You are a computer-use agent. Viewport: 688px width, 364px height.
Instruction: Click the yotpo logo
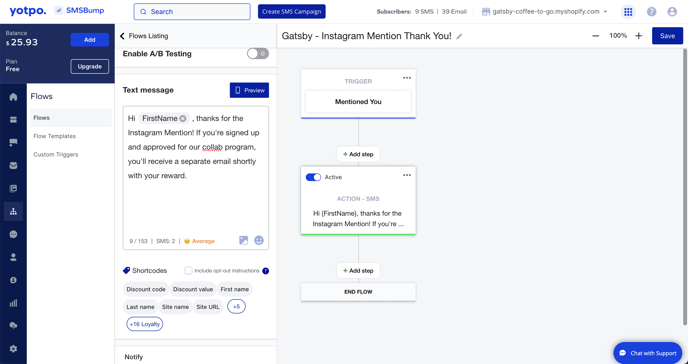(27, 11)
